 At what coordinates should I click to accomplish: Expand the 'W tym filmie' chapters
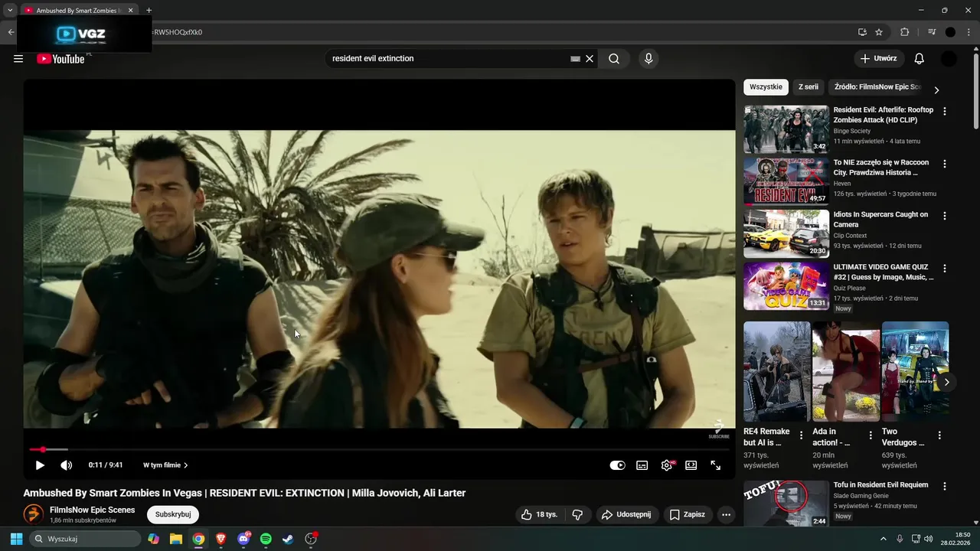(x=165, y=465)
